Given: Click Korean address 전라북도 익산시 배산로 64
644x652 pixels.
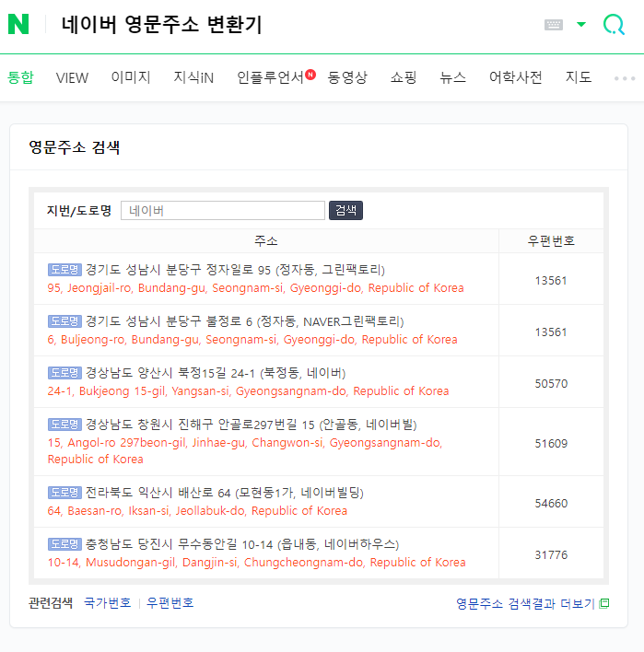Looking at the screenshot, I should [x=225, y=493].
